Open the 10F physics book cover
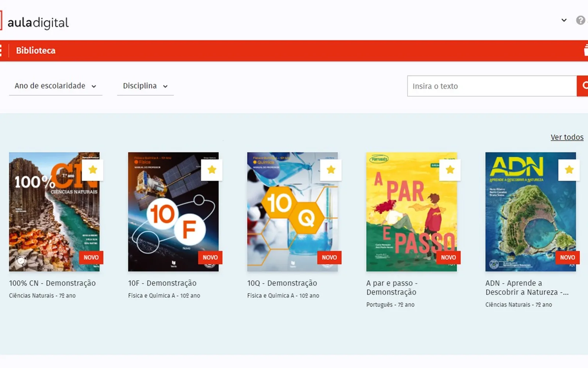The width and height of the screenshot is (588, 368). coord(173,212)
